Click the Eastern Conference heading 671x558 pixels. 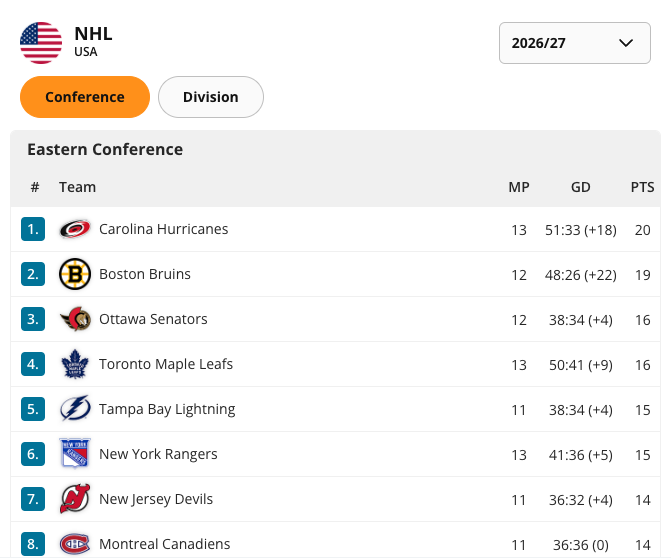point(105,149)
